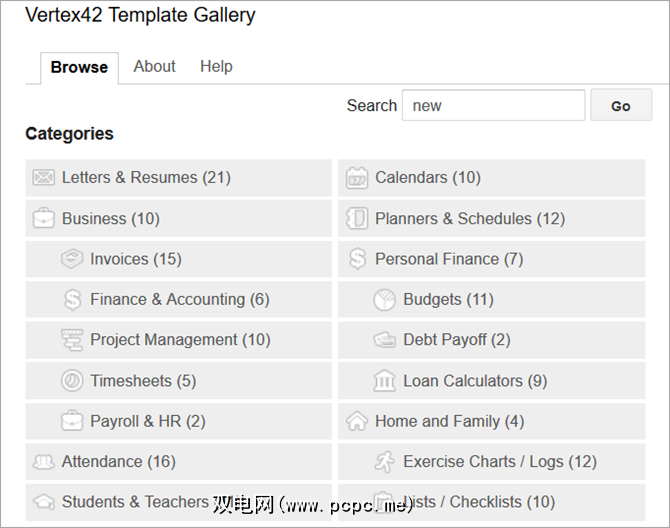Click the people icon next to Attendance
The height and width of the screenshot is (528, 670).
pos(43,462)
